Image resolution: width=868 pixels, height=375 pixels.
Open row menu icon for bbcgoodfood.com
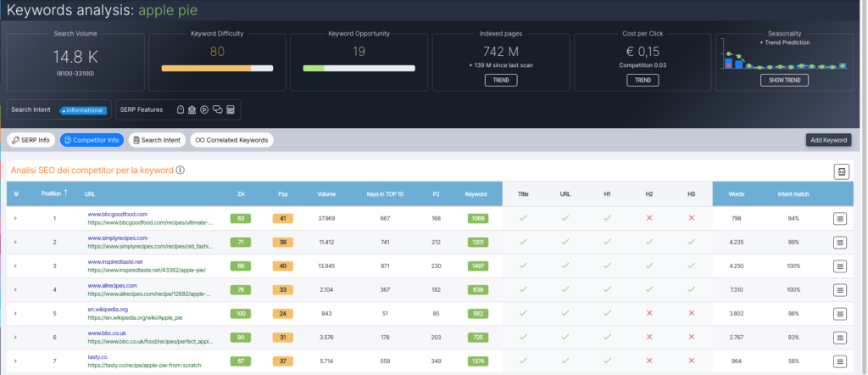840,219
